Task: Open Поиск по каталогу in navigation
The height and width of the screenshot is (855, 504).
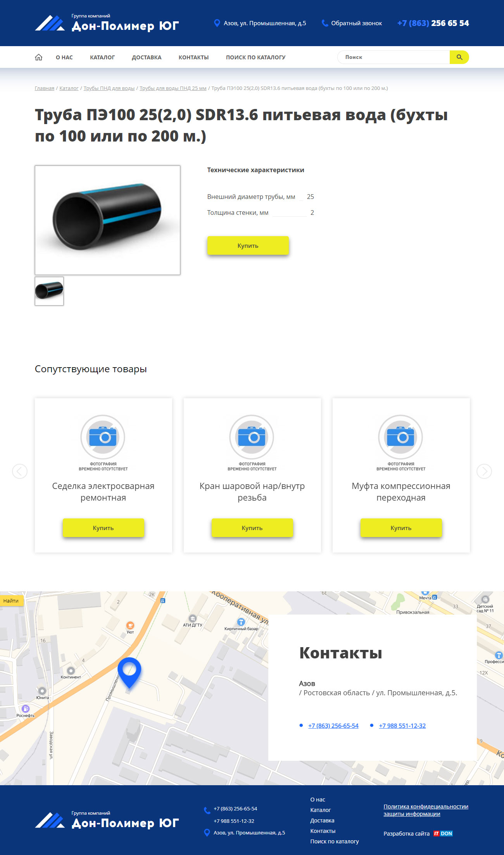Action: (256, 57)
